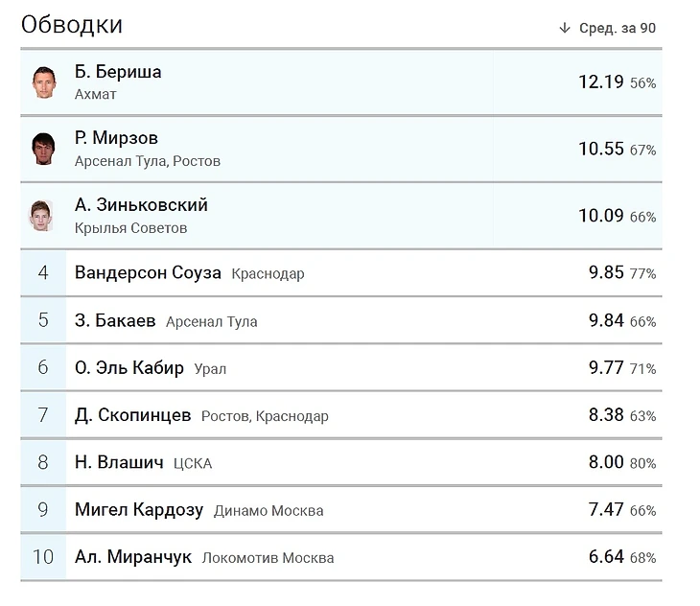The image size is (700, 606).
Task: Click the Локомотив Москва team label
Action: 268,558
